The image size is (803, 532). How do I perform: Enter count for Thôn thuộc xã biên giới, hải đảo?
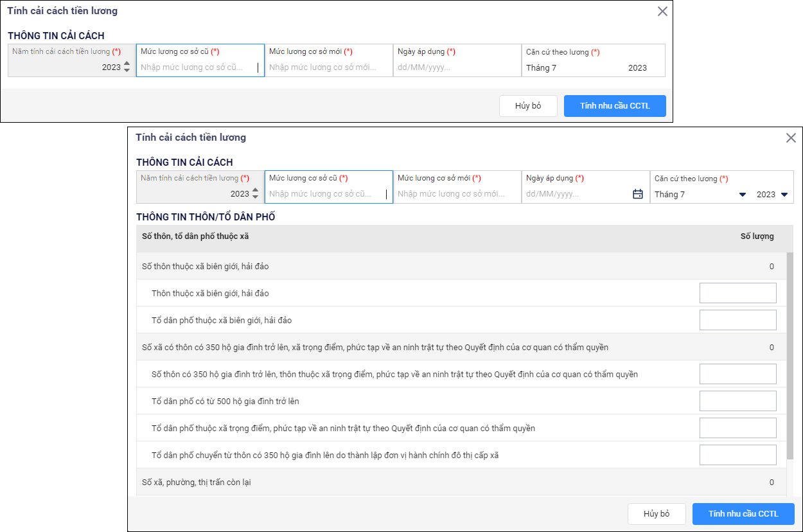738,293
